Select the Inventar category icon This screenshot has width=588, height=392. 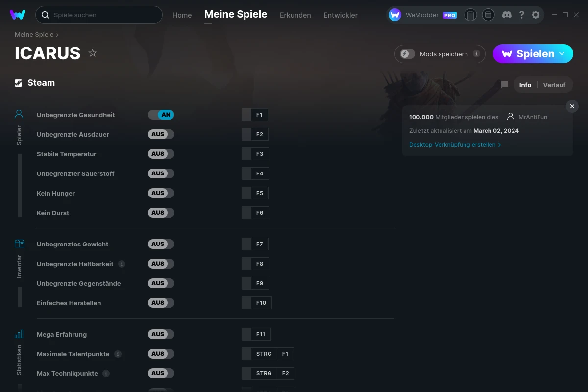tap(19, 244)
